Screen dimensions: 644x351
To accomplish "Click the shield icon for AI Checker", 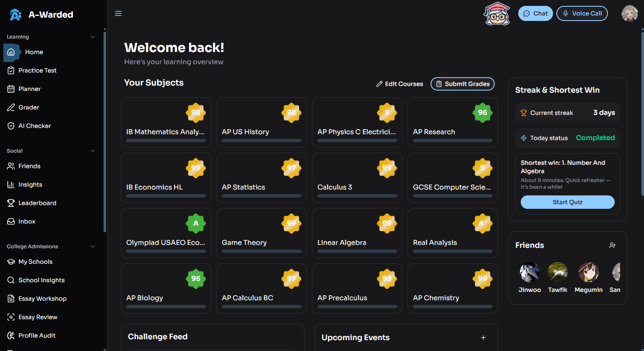I will 11,126.
